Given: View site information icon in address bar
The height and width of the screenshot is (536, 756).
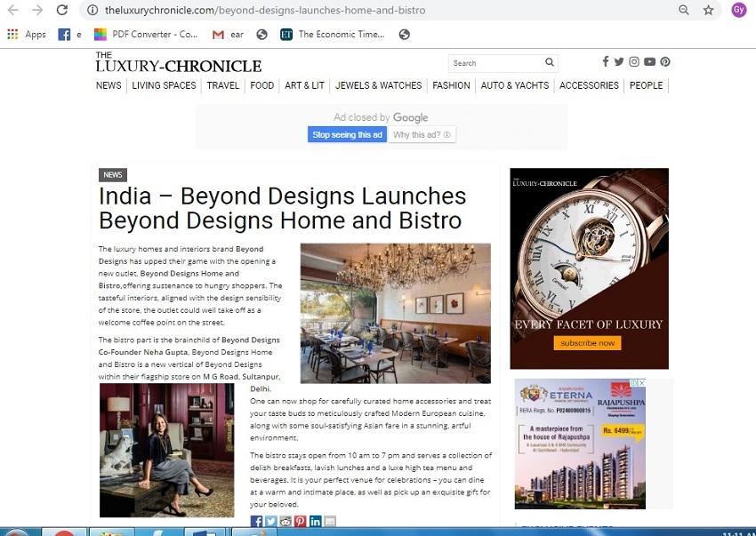Looking at the screenshot, I should [92, 10].
